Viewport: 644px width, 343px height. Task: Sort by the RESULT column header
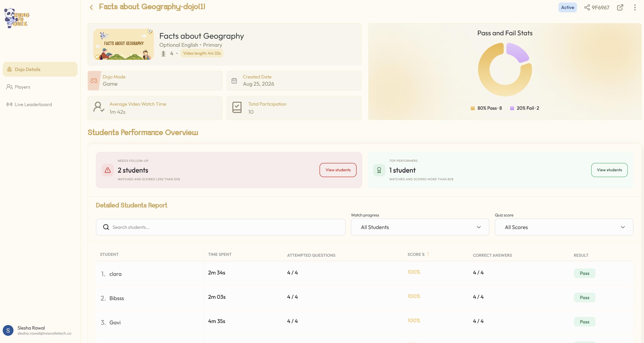point(581,255)
